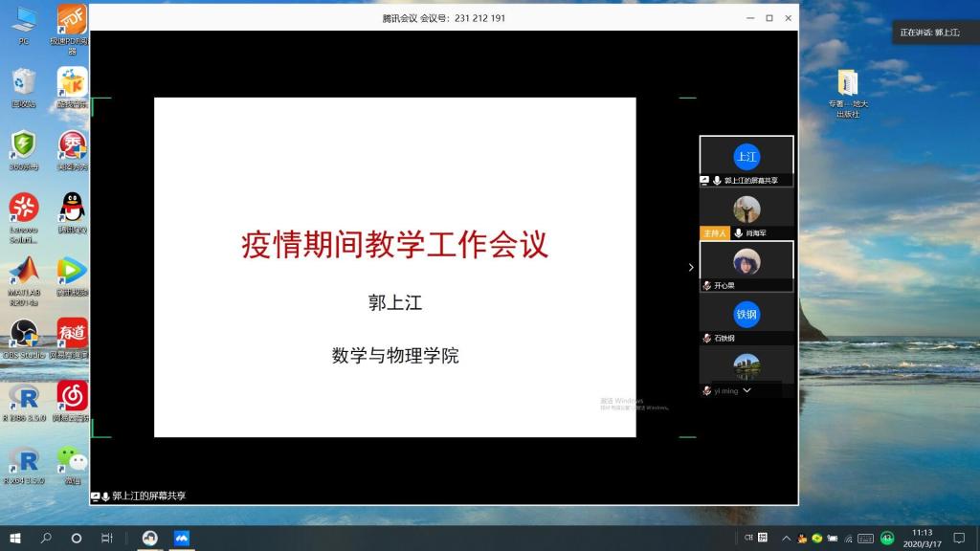Open 极速PDF阅读器 desktop icon
This screenshot has height=551, width=980.
click(x=70, y=17)
